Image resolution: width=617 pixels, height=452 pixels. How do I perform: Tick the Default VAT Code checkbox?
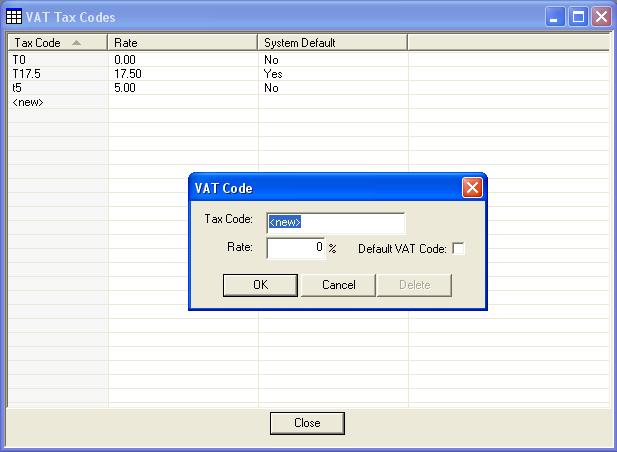tap(458, 248)
